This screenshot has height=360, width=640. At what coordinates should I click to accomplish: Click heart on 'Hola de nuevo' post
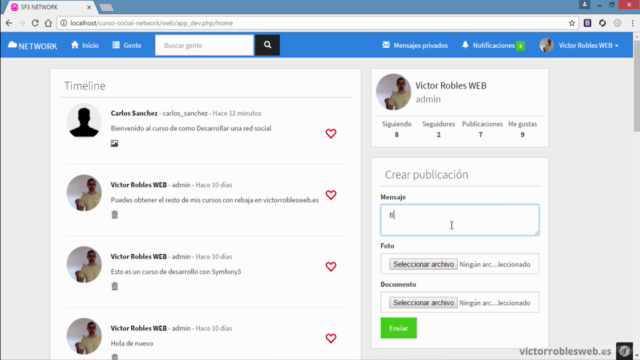pyautogui.click(x=331, y=338)
